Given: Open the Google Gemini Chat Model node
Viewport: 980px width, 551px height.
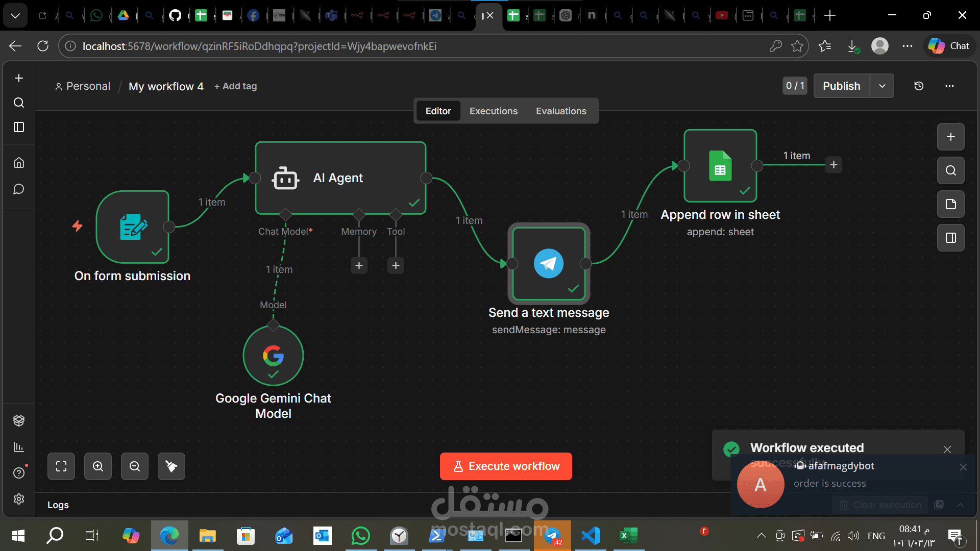Looking at the screenshot, I should click(273, 356).
